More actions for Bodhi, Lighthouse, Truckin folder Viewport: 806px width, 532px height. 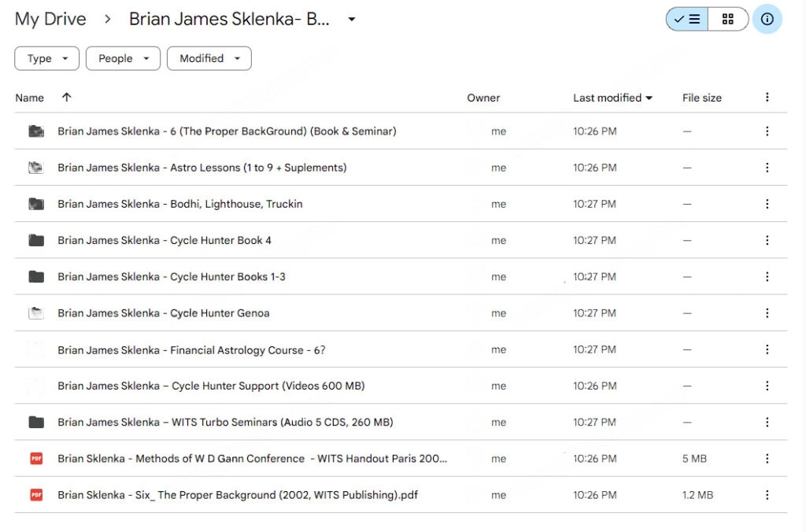click(767, 204)
